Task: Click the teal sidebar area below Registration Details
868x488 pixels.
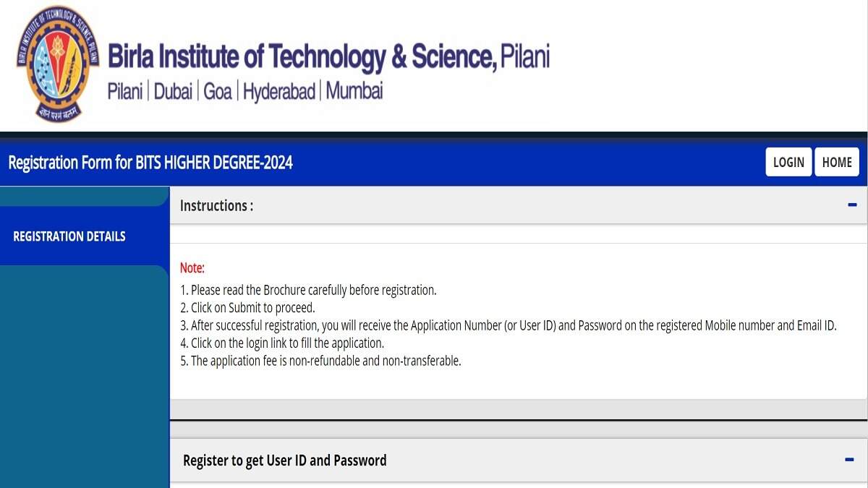Action: (84, 376)
